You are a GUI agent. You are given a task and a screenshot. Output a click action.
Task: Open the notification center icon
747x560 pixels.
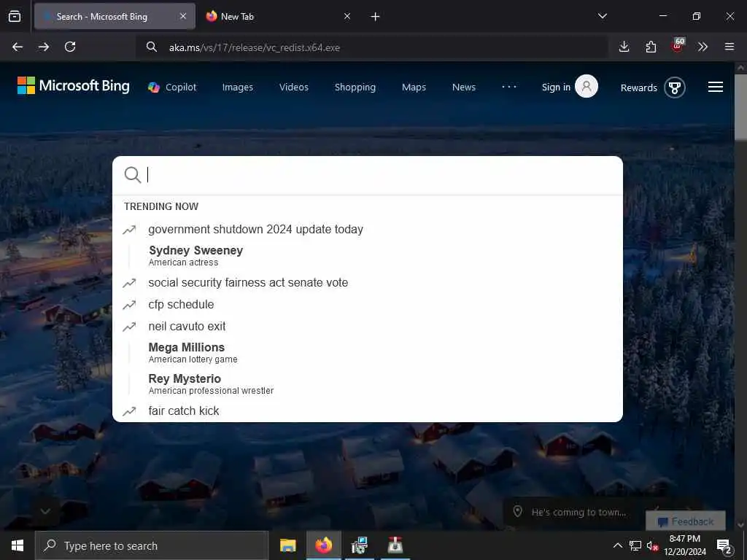tap(724, 545)
